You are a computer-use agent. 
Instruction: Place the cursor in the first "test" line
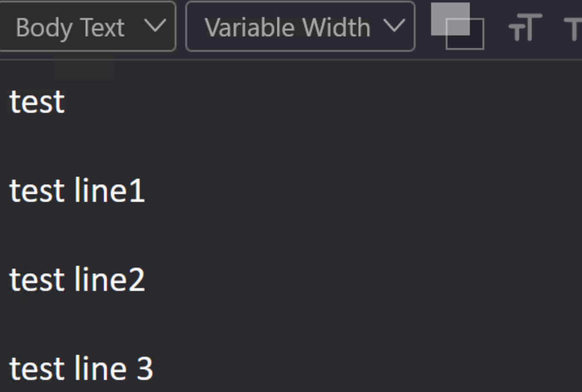click(37, 102)
